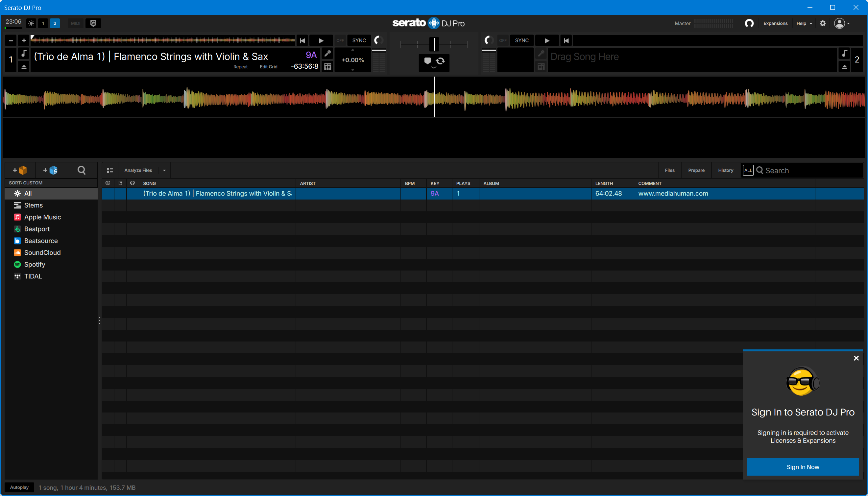This screenshot has height=496, width=868.
Task: Click the add smart crate icon
Action: coord(50,170)
